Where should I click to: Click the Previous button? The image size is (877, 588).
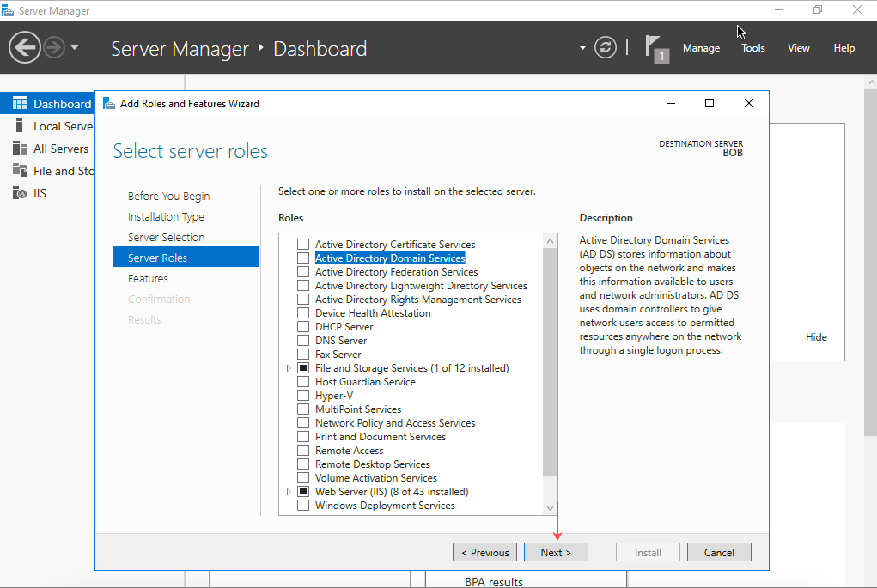click(485, 552)
